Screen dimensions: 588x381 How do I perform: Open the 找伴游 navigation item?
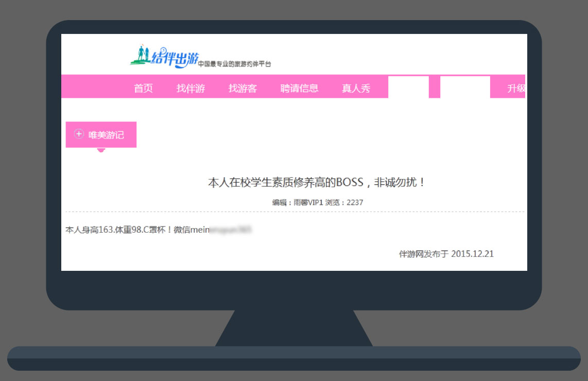[191, 88]
